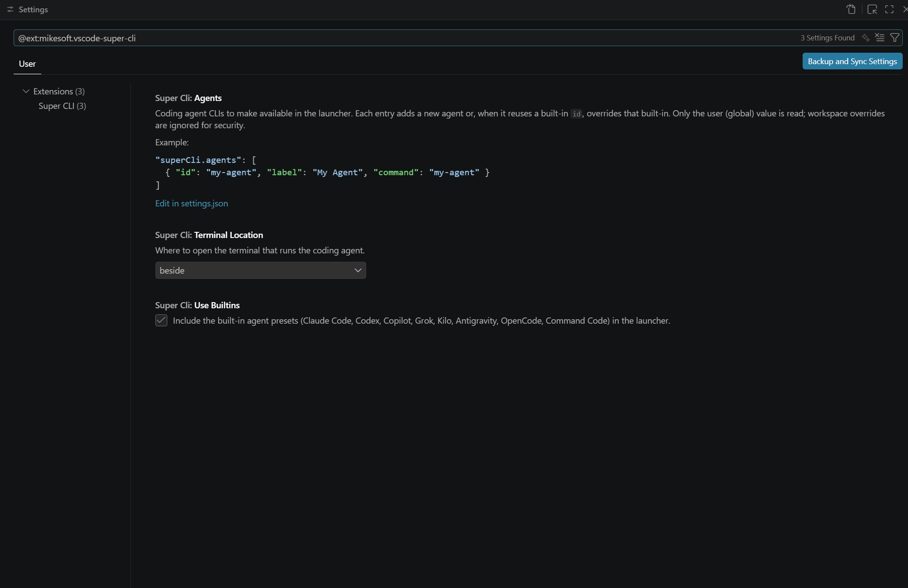
Task: Click the built-in agent presets description
Action: tap(422, 321)
